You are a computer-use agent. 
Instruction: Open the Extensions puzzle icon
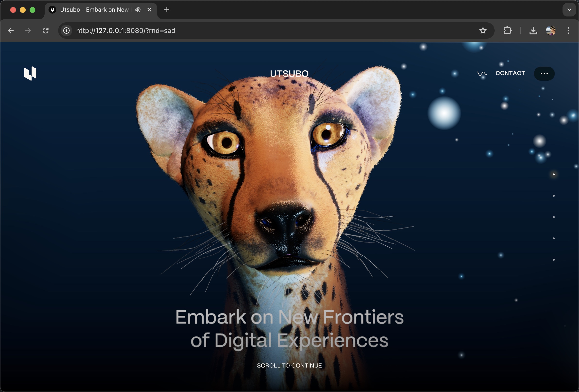pos(507,31)
